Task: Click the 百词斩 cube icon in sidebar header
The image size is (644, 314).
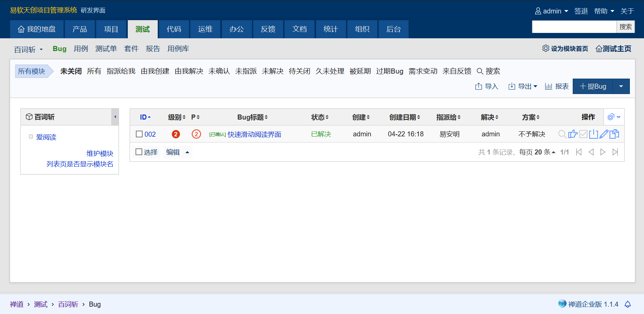Action: tap(29, 117)
